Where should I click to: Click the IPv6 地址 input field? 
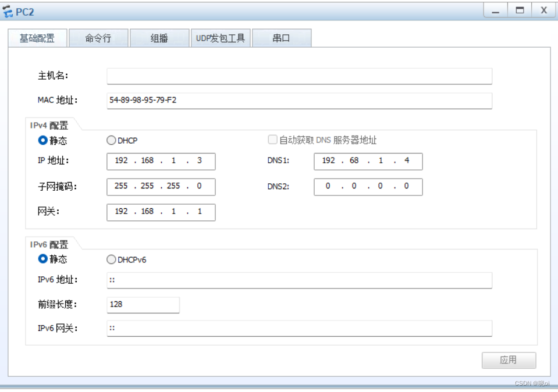299,280
